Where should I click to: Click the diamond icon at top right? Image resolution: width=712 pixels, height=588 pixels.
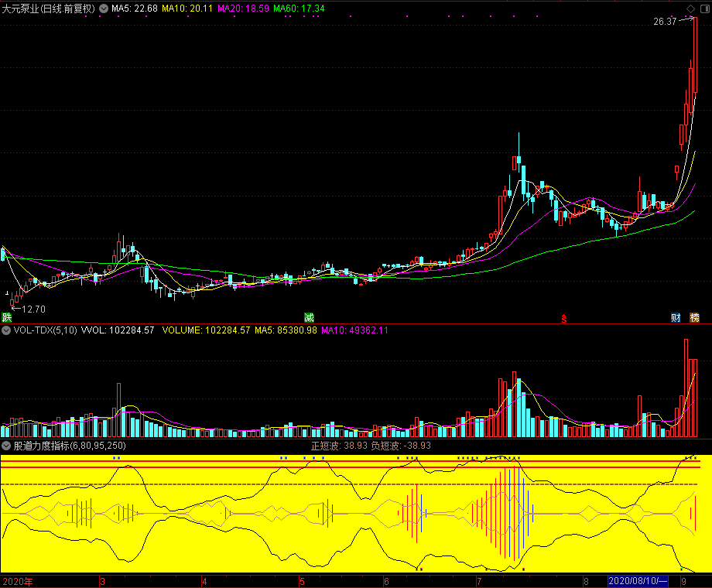(x=690, y=9)
